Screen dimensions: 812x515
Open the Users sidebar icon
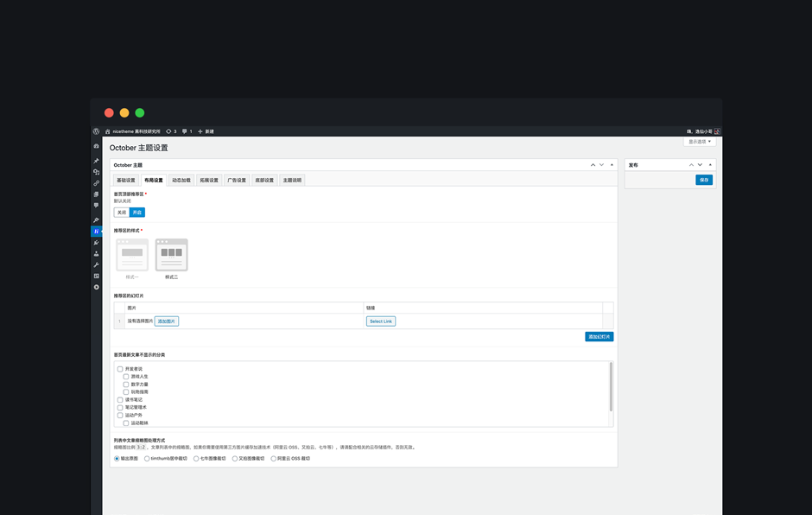coord(97,254)
